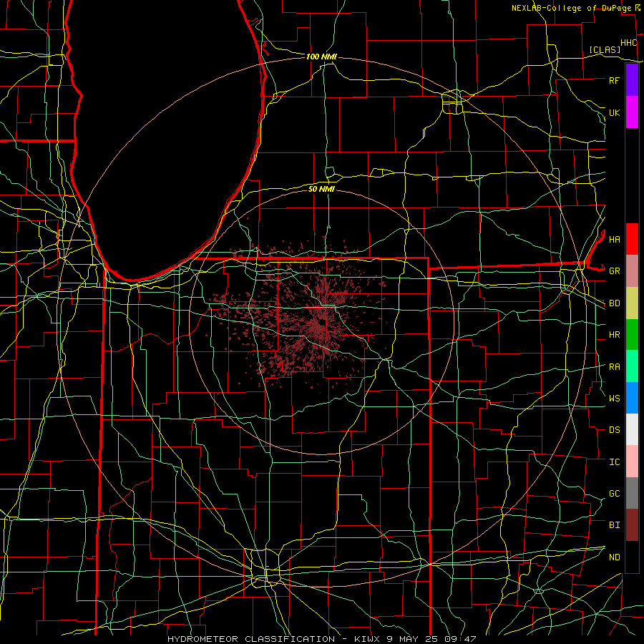
Task: Click the UK magenta legend swatch
Action: pyautogui.click(x=632, y=112)
